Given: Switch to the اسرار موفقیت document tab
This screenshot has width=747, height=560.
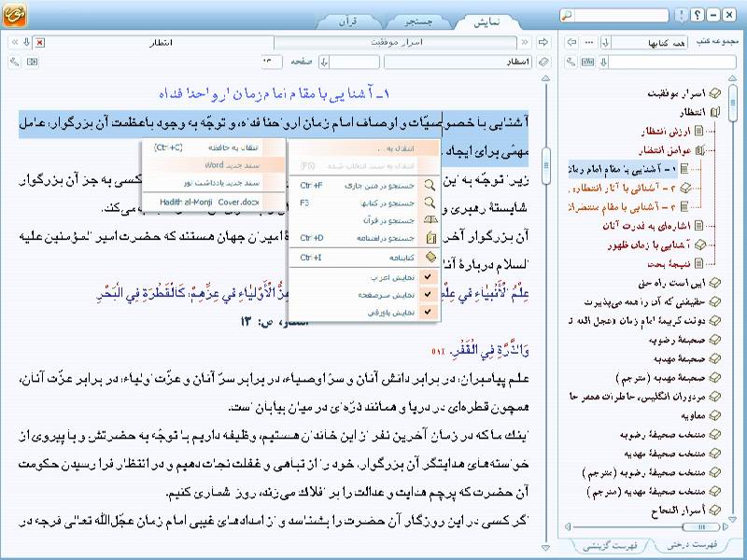Looking at the screenshot, I should pyautogui.click(x=396, y=42).
